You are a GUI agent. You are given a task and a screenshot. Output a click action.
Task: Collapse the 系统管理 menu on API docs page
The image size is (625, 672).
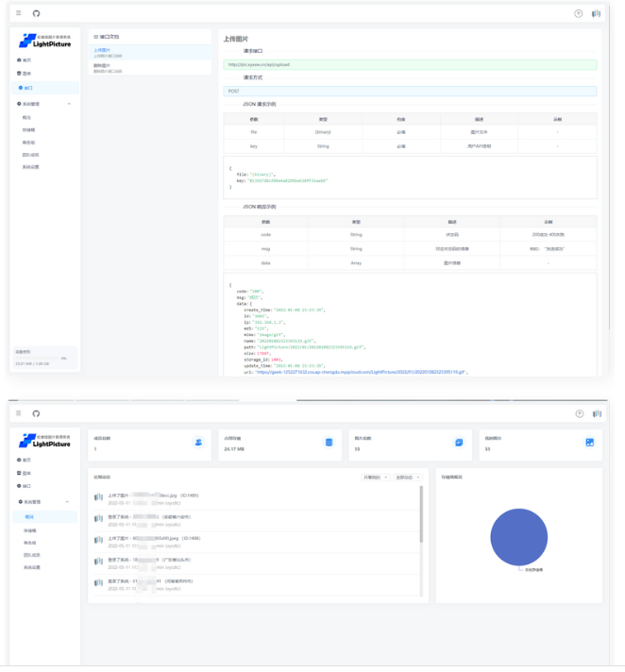[x=69, y=104]
